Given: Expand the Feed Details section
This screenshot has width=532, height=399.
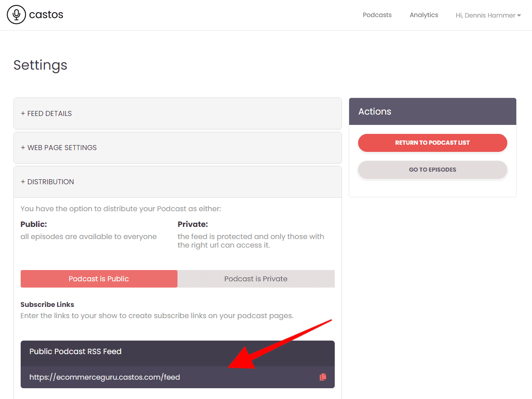Looking at the screenshot, I should (x=177, y=114).
